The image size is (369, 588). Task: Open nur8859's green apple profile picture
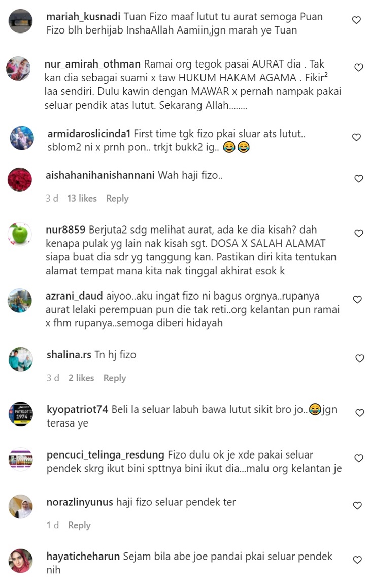tap(19, 234)
